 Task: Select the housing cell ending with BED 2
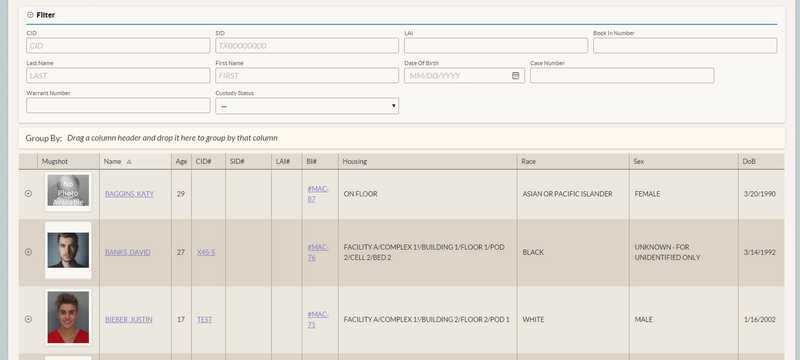tap(427, 252)
